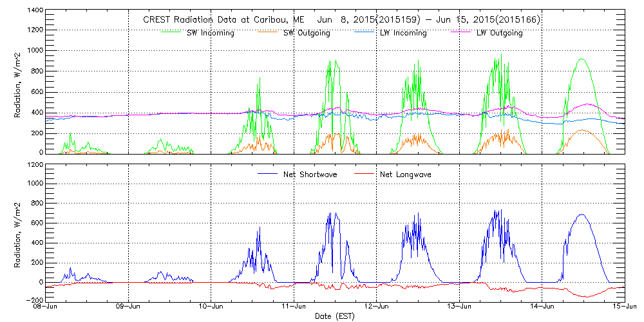Pick the 13-Jun date tick label

459,307
